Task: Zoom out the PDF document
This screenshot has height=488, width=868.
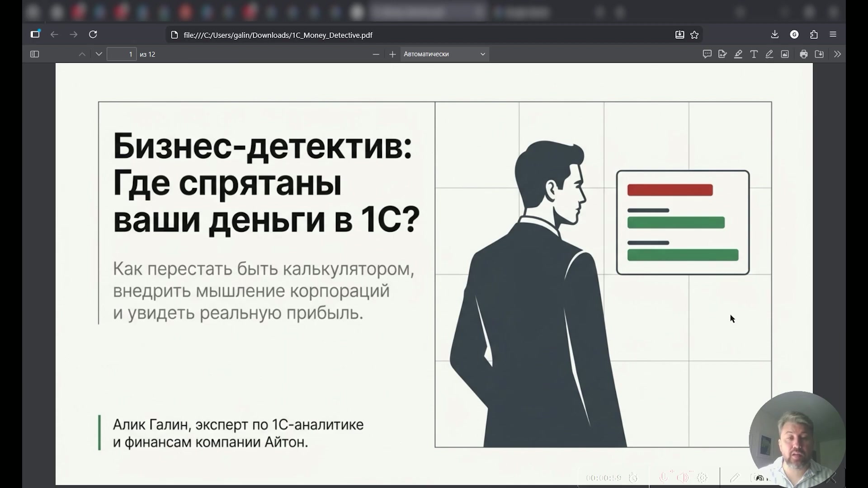Action: point(376,54)
